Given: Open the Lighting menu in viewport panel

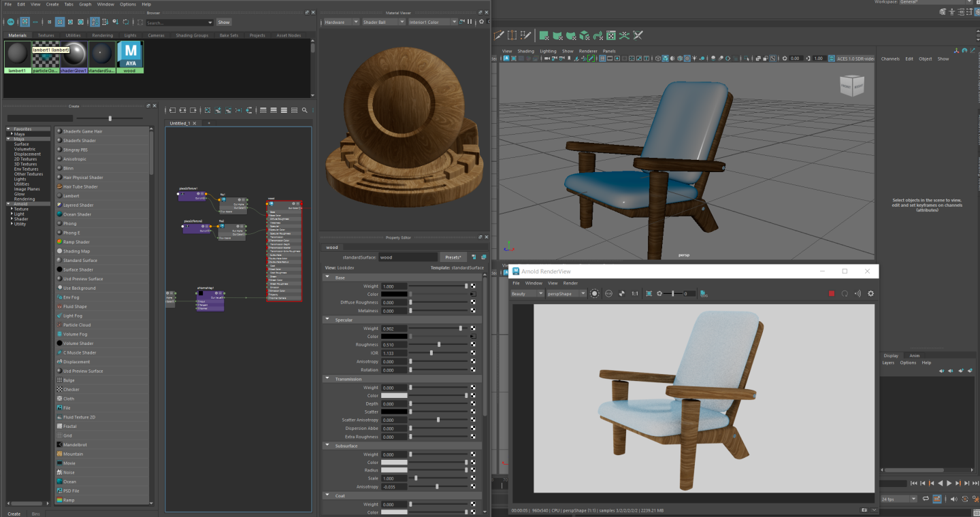Looking at the screenshot, I should click(548, 51).
